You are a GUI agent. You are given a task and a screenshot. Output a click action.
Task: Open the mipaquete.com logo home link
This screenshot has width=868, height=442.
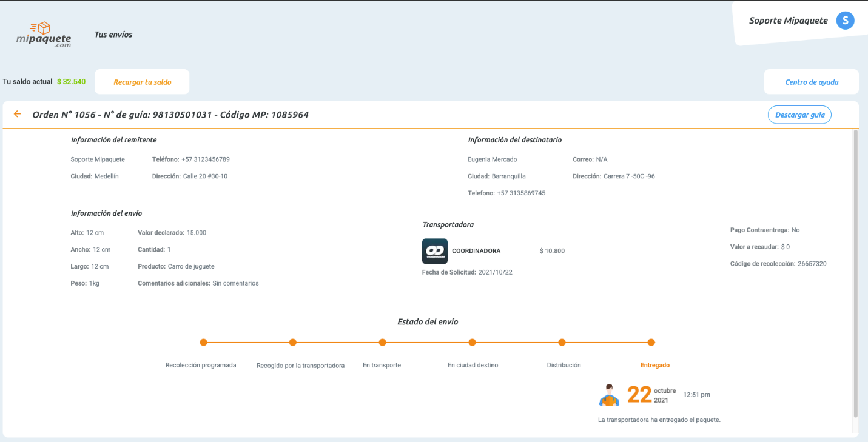click(x=44, y=35)
